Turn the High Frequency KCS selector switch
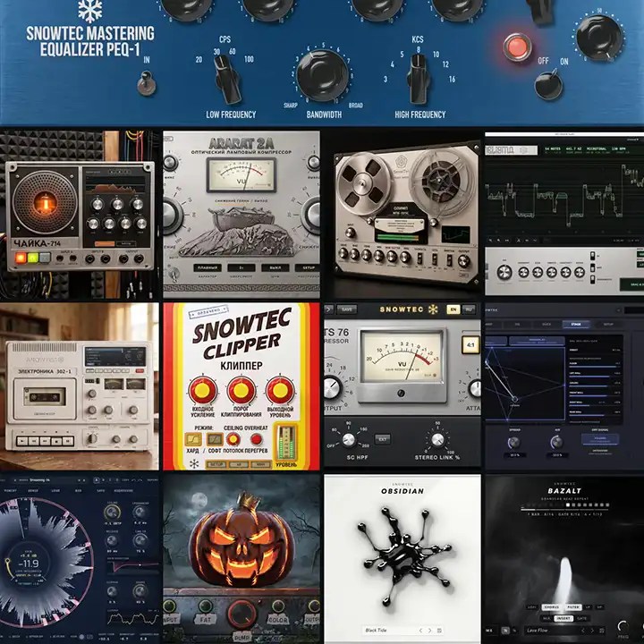Image resolution: width=644 pixels, height=644 pixels. point(418,79)
